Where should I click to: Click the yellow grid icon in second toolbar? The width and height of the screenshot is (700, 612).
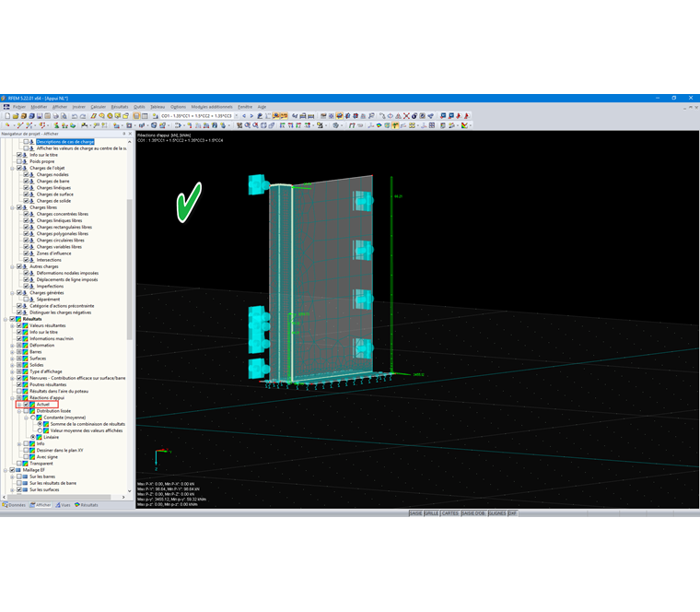[x=412, y=125]
